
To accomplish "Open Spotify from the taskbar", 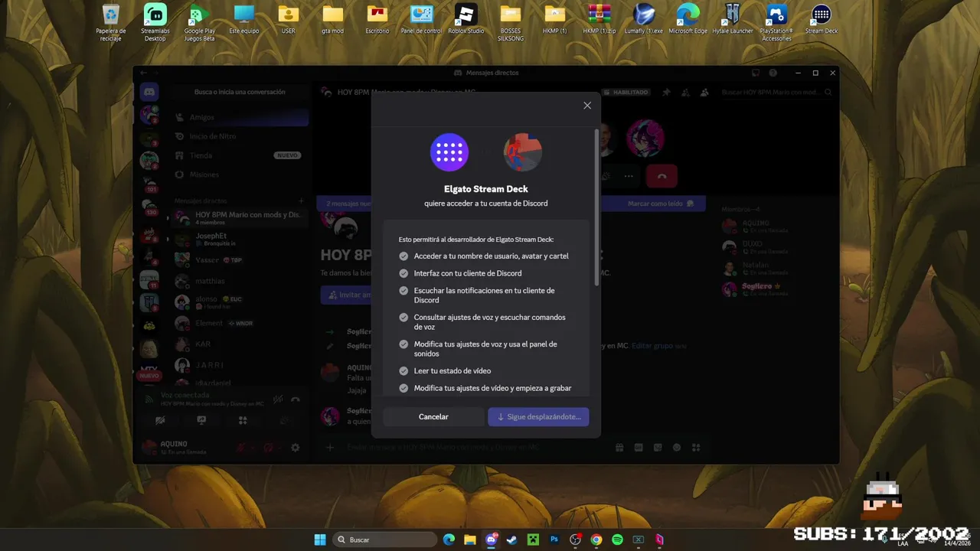I will coord(617,540).
